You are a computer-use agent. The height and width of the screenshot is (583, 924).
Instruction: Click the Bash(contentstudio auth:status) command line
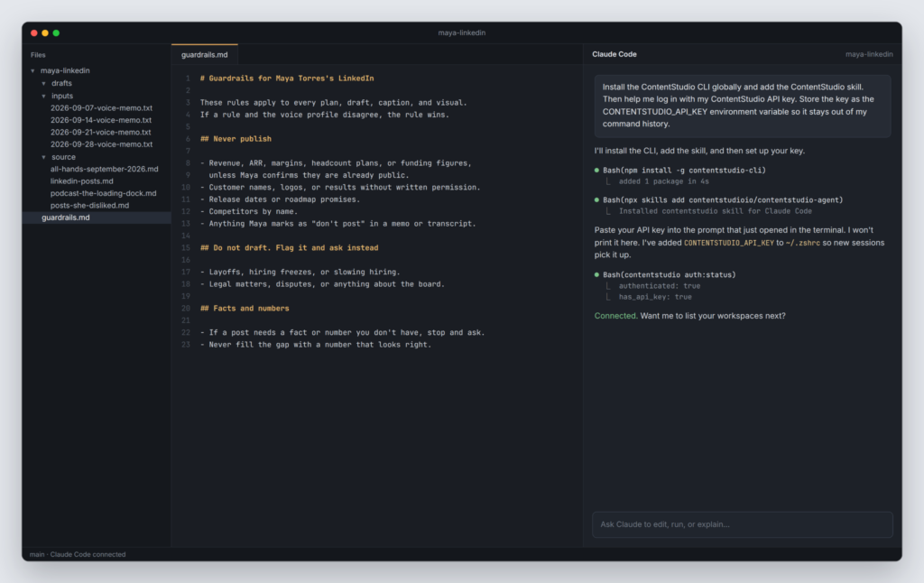(x=669, y=274)
